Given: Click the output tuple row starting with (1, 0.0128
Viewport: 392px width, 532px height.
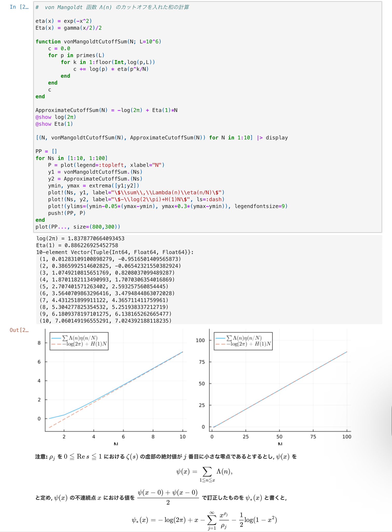Looking at the screenshot, I should click(x=110, y=259).
